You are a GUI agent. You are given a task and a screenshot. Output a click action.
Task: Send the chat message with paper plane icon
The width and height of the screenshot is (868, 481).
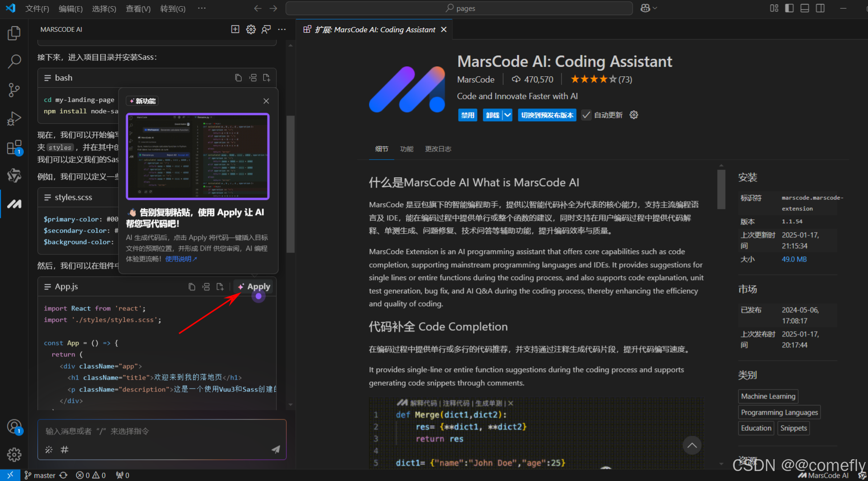276,449
